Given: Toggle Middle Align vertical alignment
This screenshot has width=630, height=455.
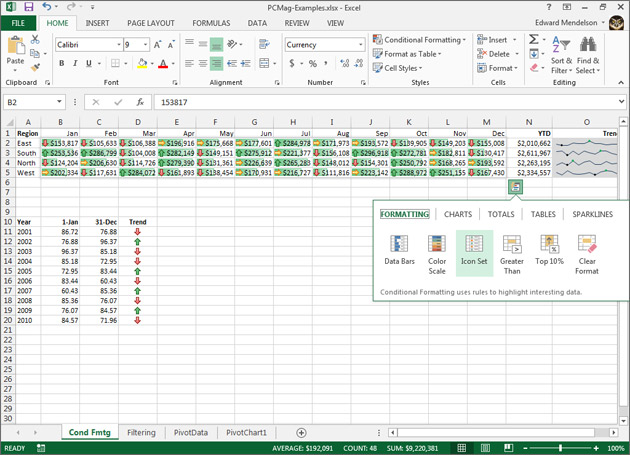Looking at the screenshot, I should 203,44.
